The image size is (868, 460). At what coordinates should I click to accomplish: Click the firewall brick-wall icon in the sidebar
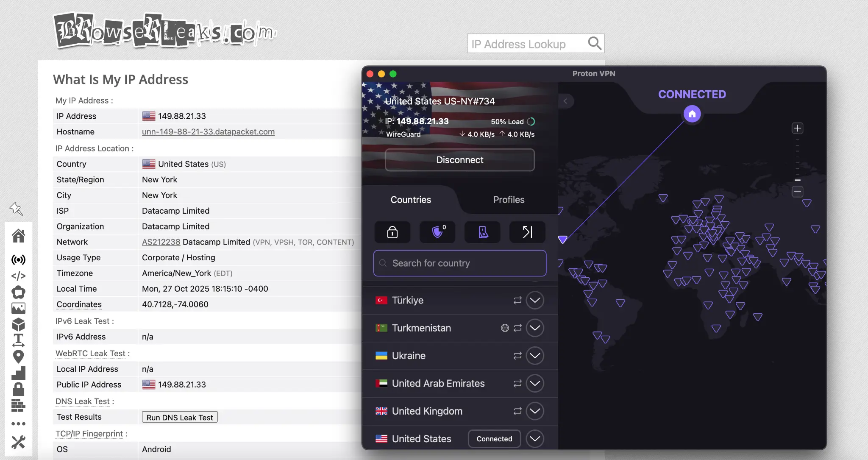pyautogui.click(x=19, y=406)
